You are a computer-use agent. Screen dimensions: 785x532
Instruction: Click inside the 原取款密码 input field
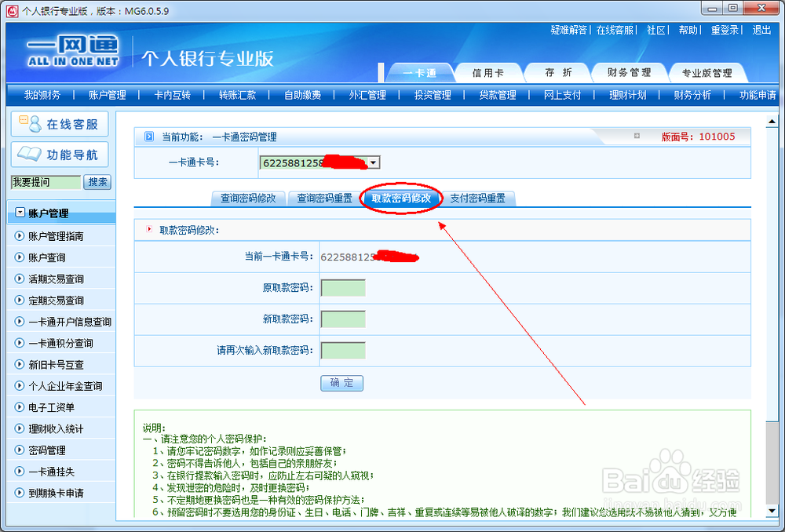(343, 288)
